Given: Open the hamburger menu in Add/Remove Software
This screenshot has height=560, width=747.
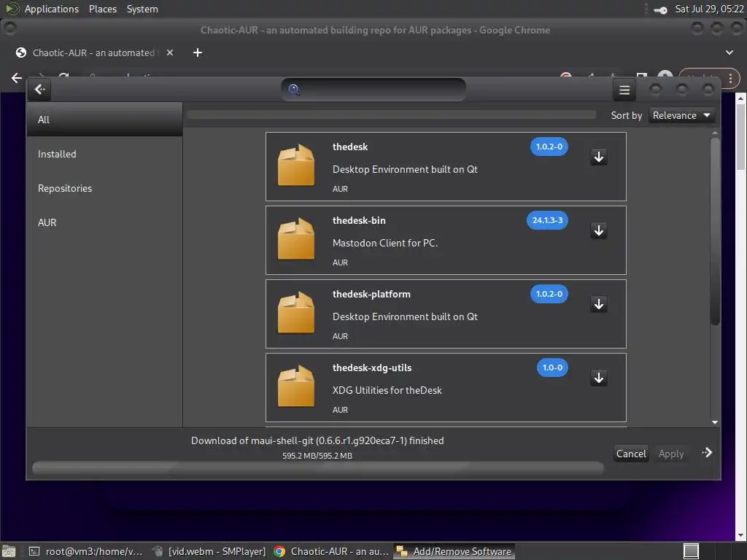Looking at the screenshot, I should point(624,90).
